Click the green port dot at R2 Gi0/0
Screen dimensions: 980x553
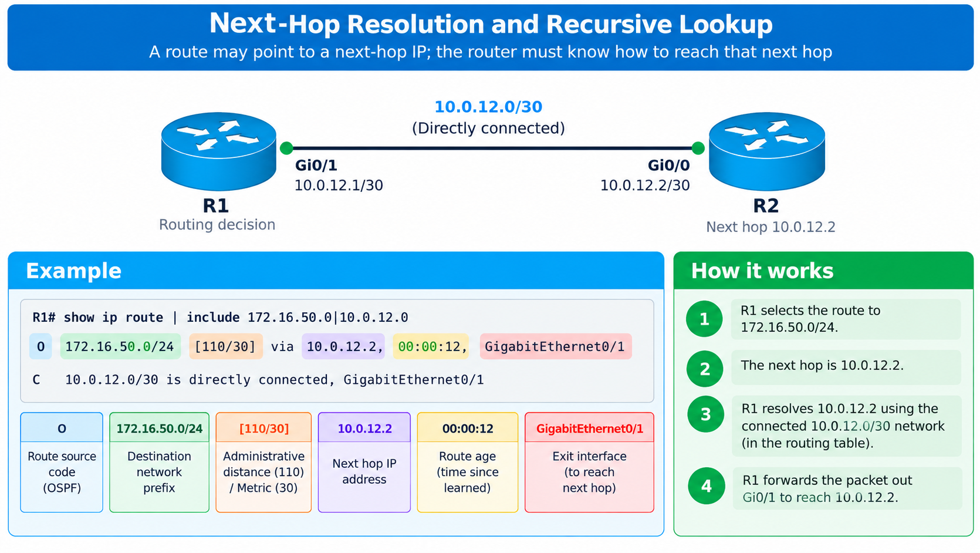[x=698, y=148]
